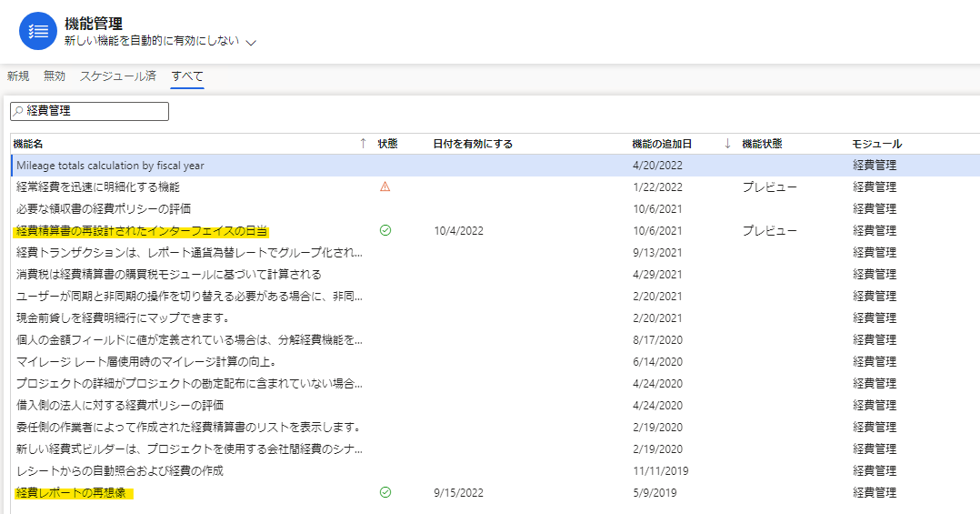The width and height of the screenshot is (980, 514).
Task: Click green check icon on 経費レポートの再想像 row
Action: click(x=385, y=493)
